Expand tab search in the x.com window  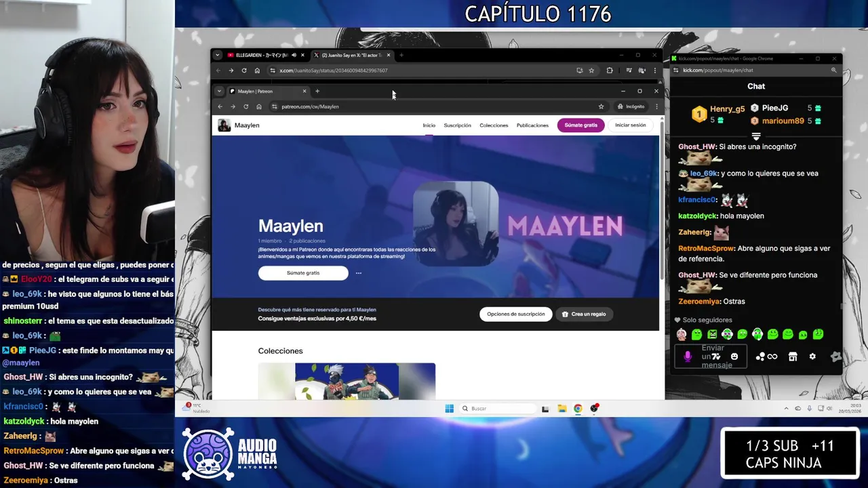point(218,55)
